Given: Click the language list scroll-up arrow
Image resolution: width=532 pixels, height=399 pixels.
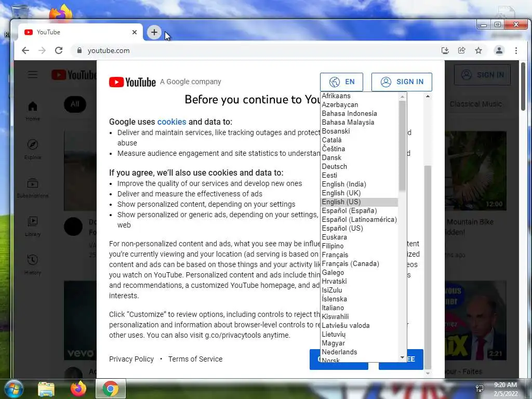Looking at the screenshot, I should pyautogui.click(x=403, y=97).
